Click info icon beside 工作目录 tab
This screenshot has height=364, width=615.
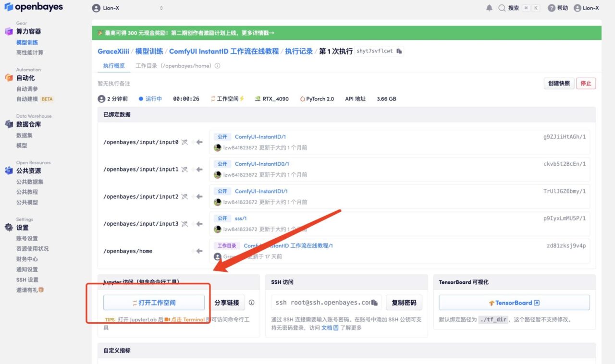[x=218, y=66]
